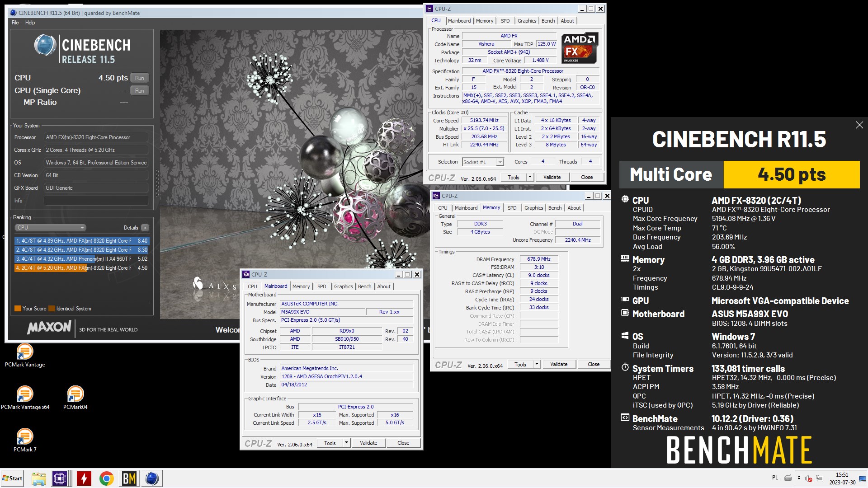Click the Cinebench panel splitter handle
Viewport: 868px width, 488px height.
[x=157, y=184]
